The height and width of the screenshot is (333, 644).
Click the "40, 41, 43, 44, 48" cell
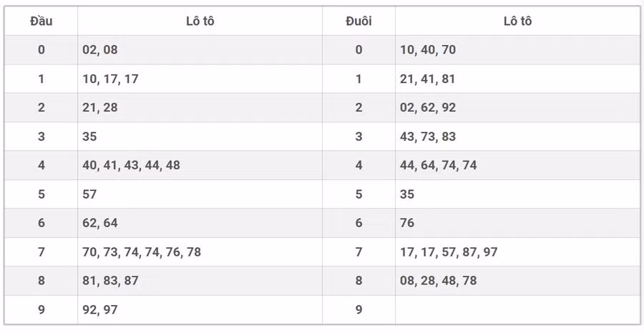click(132, 165)
